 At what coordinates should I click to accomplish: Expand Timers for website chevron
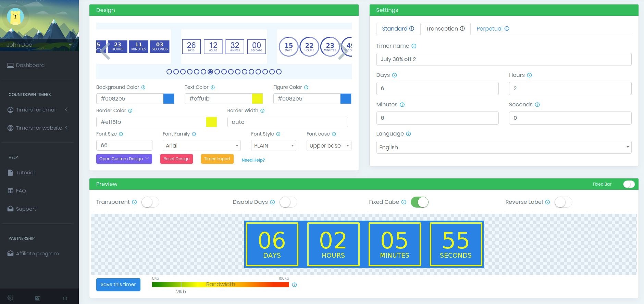click(x=66, y=128)
